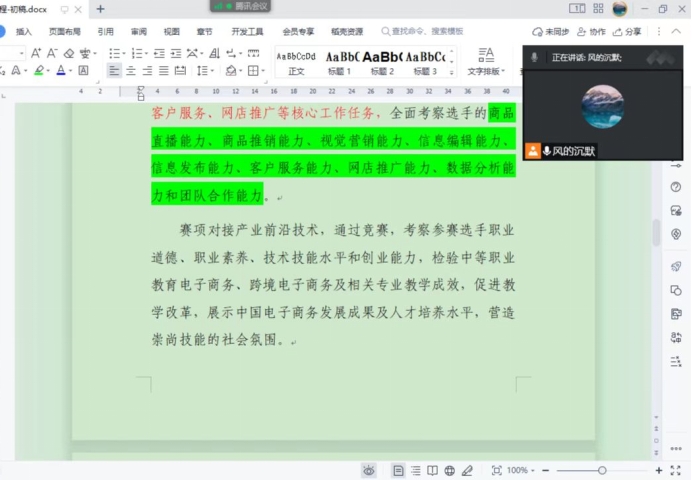Click the help question mark sidebar icon
Screen dimensions: 692x480
coord(676,187)
